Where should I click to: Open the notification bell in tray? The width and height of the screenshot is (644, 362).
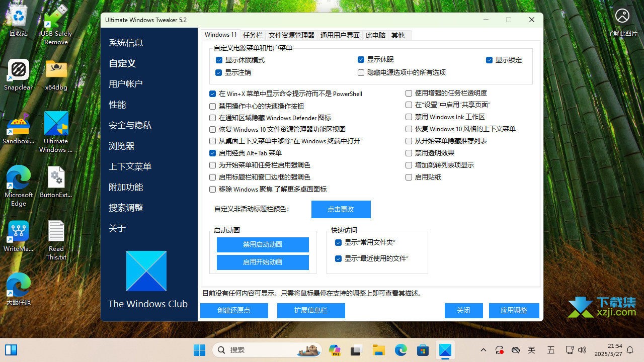click(630, 350)
